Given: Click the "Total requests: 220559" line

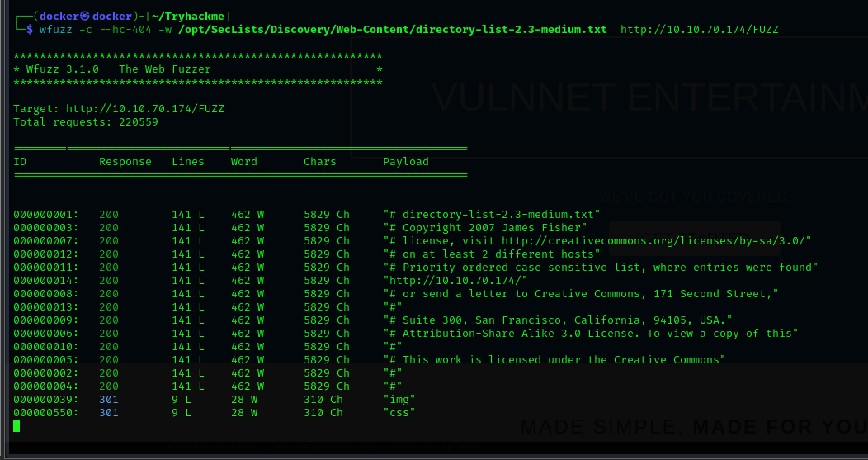Looking at the screenshot, I should [86, 122].
